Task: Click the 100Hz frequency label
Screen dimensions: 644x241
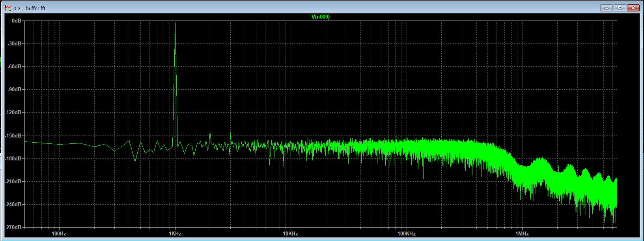Action: point(59,233)
